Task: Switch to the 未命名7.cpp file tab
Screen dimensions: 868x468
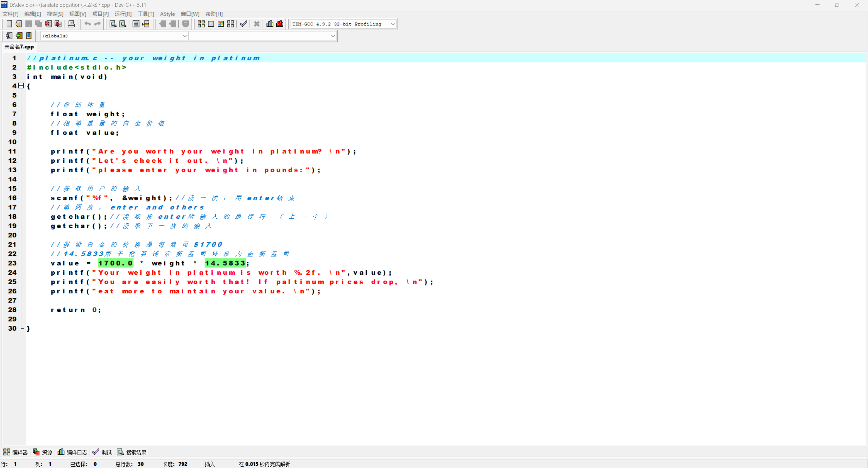Action: 19,47
